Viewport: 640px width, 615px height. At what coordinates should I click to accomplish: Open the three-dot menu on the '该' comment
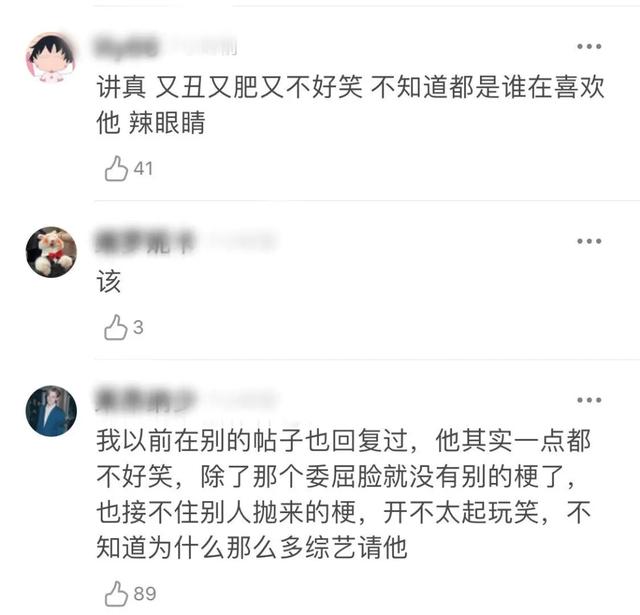coord(589,241)
